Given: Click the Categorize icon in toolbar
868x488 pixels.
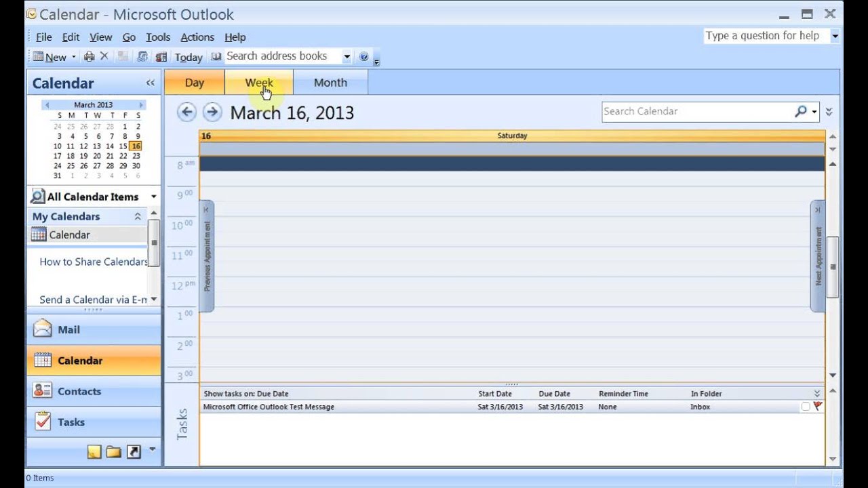Looking at the screenshot, I should coord(123,57).
